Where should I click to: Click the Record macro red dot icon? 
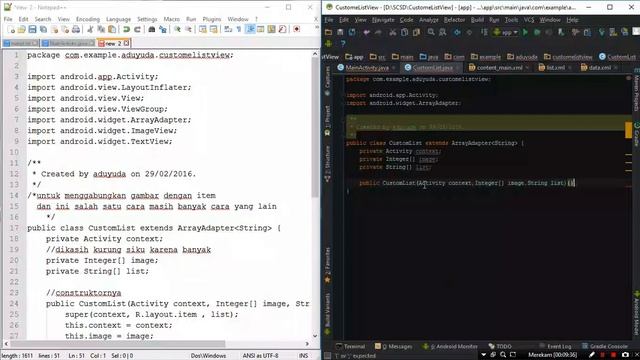click(x=297, y=29)
